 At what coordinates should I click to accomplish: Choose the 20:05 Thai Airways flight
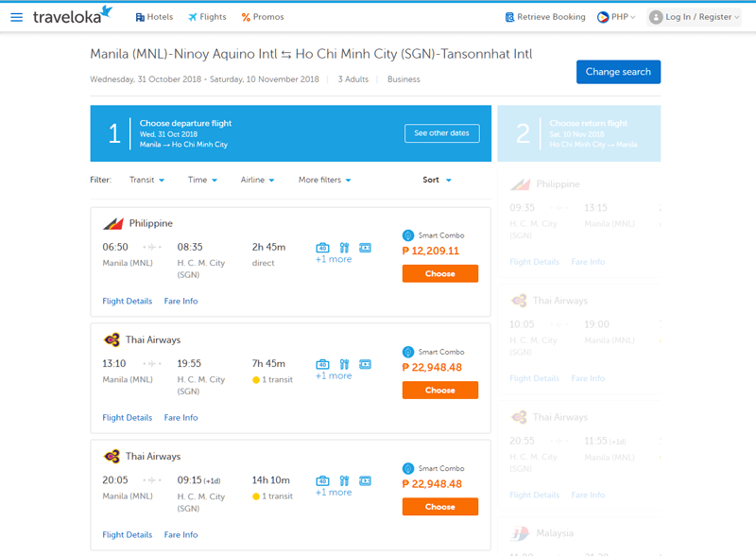440,507
